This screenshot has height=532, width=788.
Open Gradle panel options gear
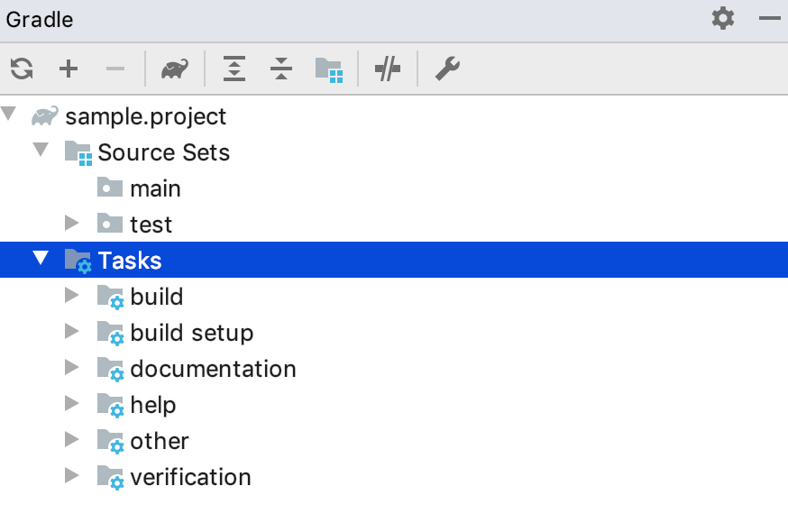point(723,19)
